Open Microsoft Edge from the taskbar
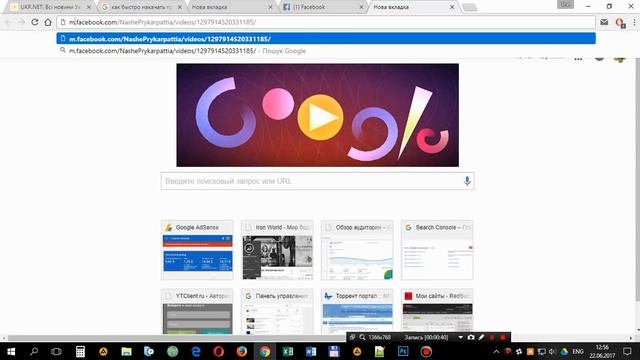This screenshot has width=640, height=360. click(x=196, y=351)
